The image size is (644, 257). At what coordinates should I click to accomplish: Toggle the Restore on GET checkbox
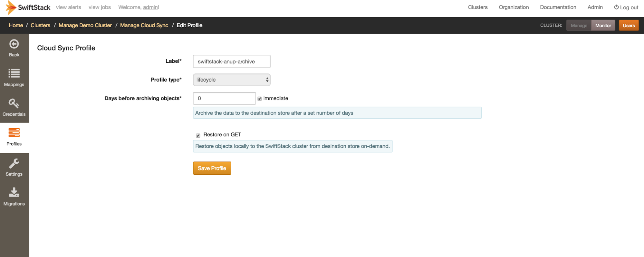click(198, 135)
